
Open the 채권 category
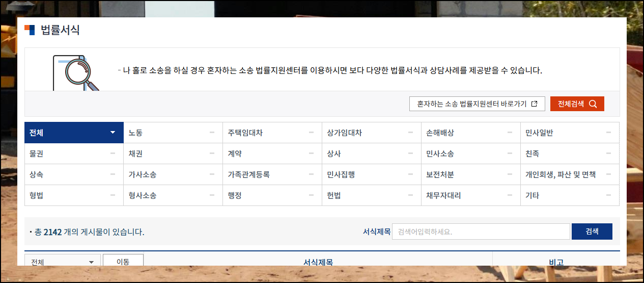(173, 153)
